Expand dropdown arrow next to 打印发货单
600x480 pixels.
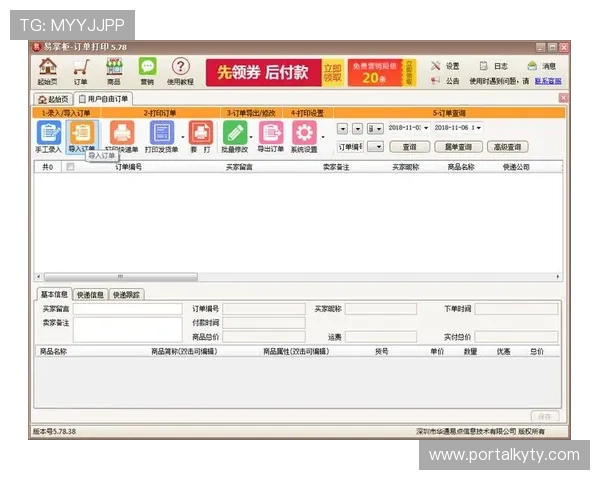[183, 137]
